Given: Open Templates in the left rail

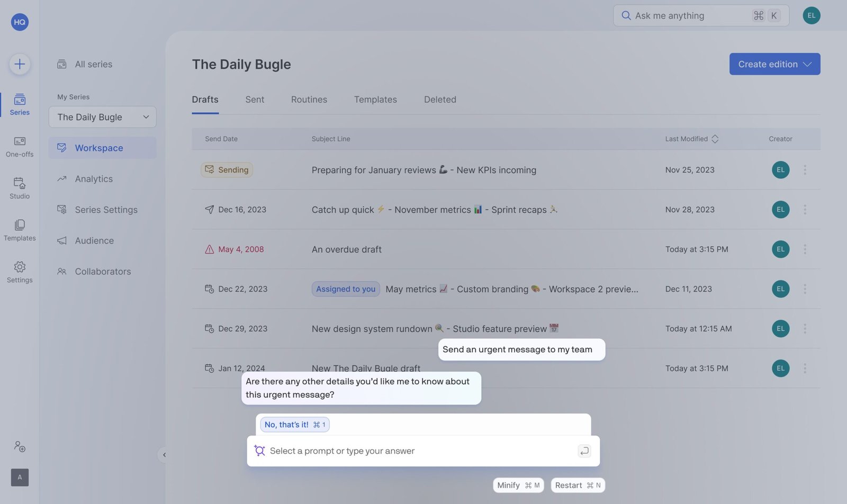Looking at the screenshot, I should [x=20, y=230].
